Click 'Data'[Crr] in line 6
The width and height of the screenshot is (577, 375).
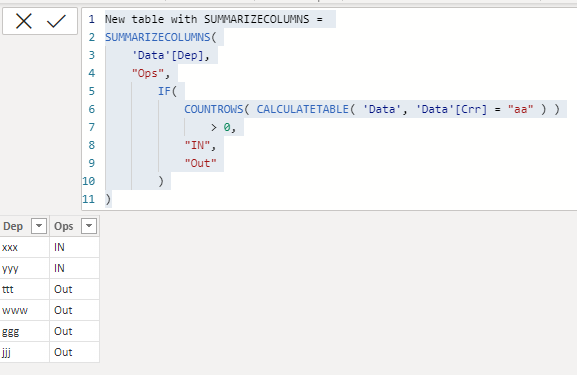(x=451, y=109)
